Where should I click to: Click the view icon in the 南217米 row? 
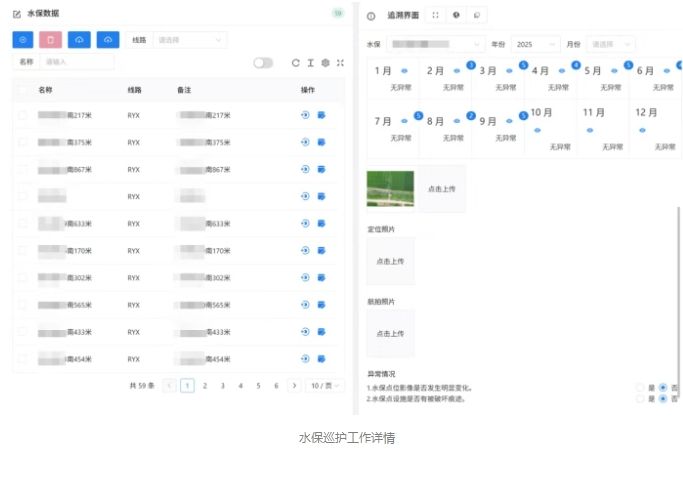pyautogui.click(x=305, y=115)
